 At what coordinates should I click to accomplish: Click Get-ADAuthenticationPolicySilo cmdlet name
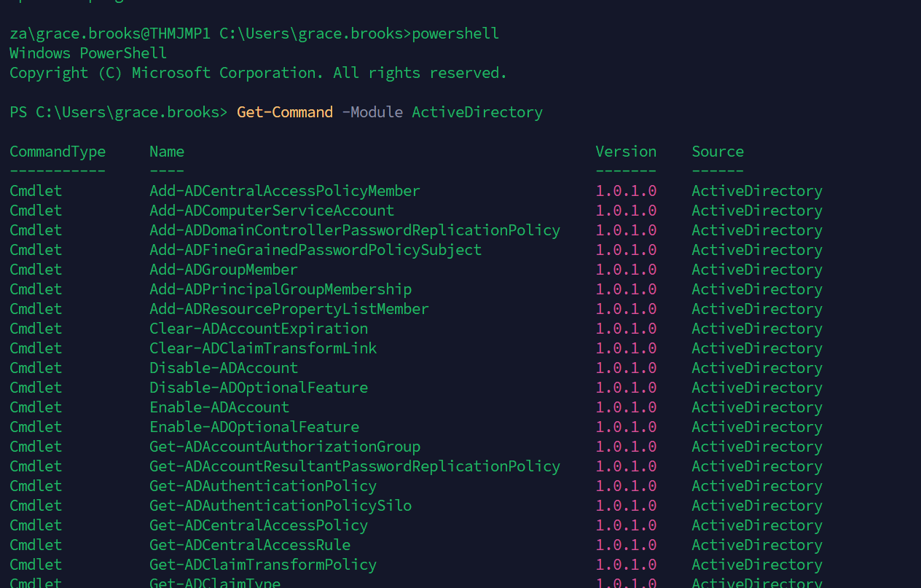[281, 506]
